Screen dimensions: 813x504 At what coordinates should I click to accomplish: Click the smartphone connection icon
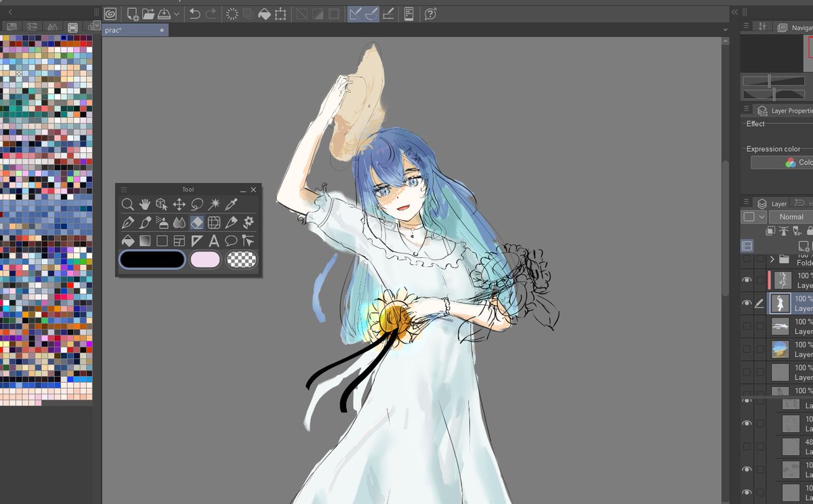409,14
